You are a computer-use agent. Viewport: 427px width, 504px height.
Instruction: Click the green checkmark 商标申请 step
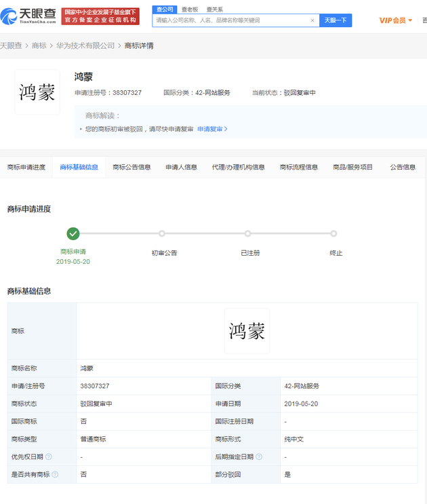pos(73,233)
